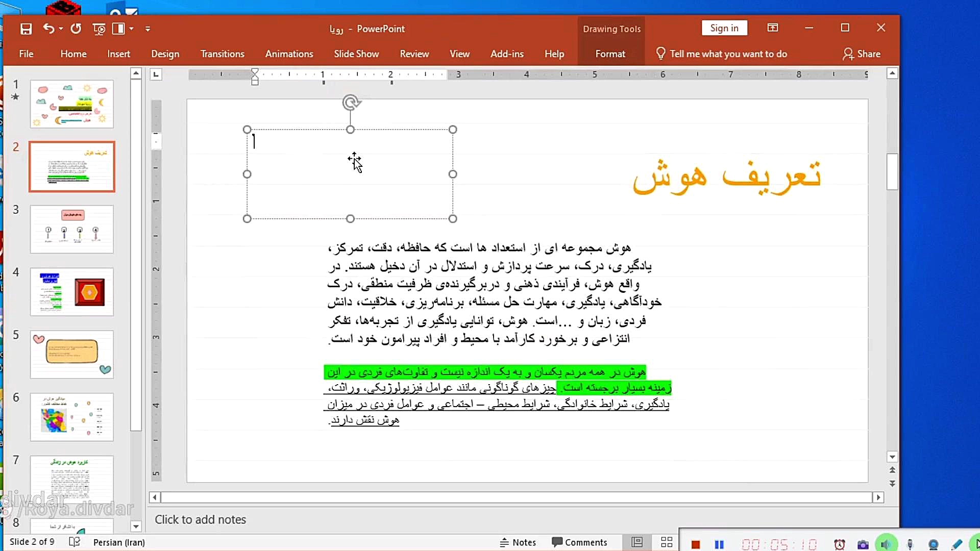Toggle the speaker audio icon in recorder

coord(886,544)
